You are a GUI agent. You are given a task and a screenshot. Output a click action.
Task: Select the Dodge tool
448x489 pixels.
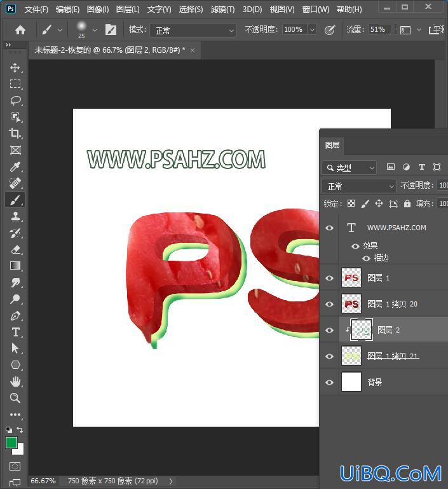pyautogui.click(x=15, y=299)
